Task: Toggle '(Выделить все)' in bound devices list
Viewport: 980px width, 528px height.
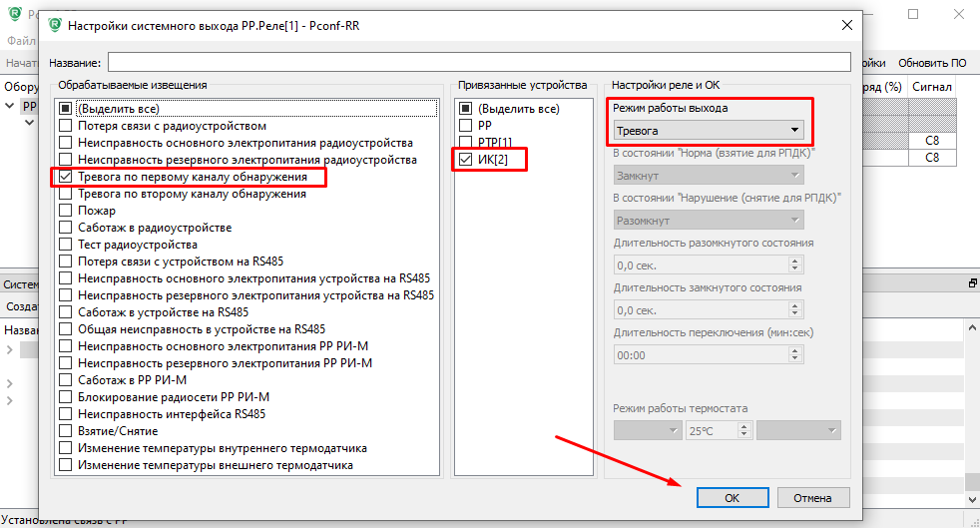Action: 465,109
